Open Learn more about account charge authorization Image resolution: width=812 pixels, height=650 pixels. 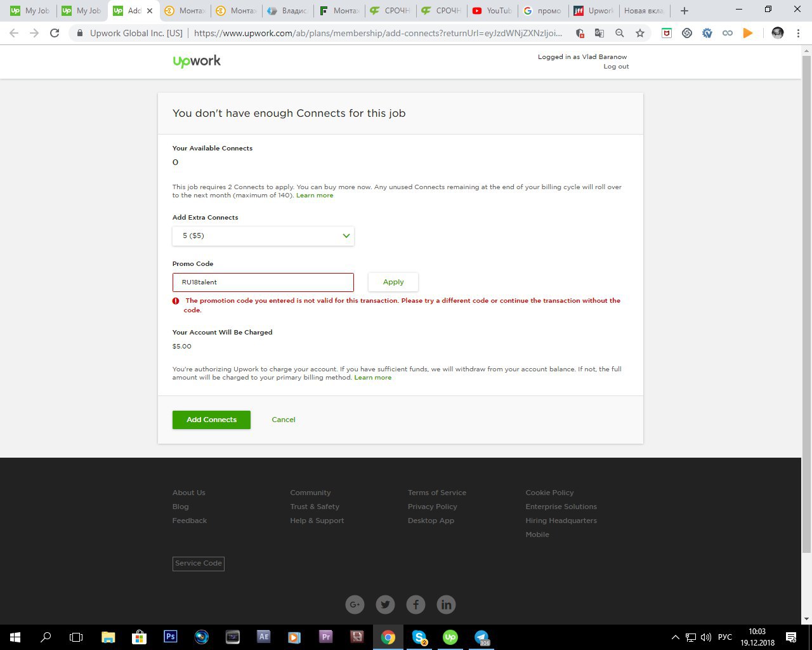pos(373,378)
